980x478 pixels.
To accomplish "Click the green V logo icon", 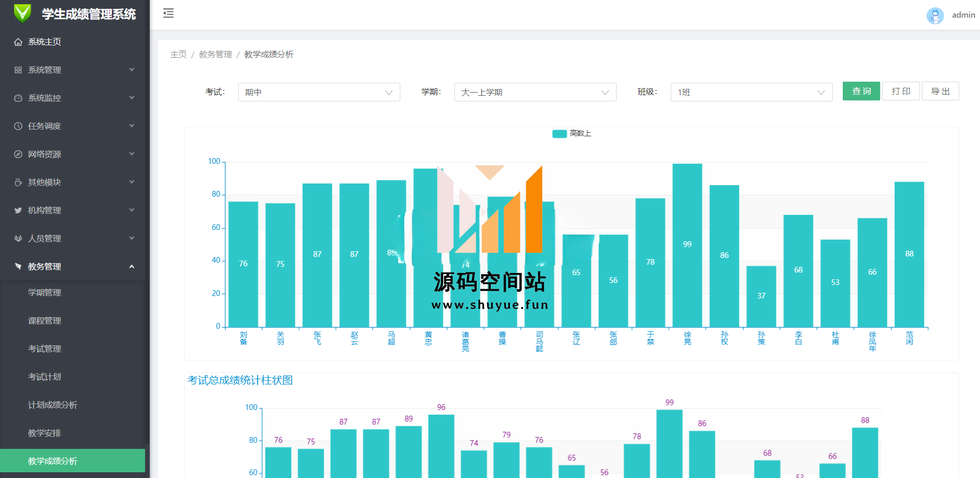I will click(22, 13).
